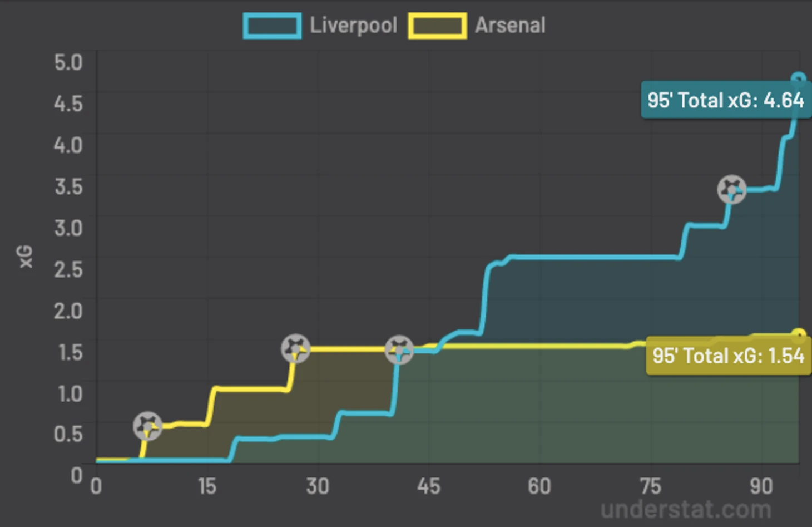Image resolution: width=812 pixels, height=527 pixels.
Task: Click the 5.0 value on the xG axis
Action: coord(68,62)
